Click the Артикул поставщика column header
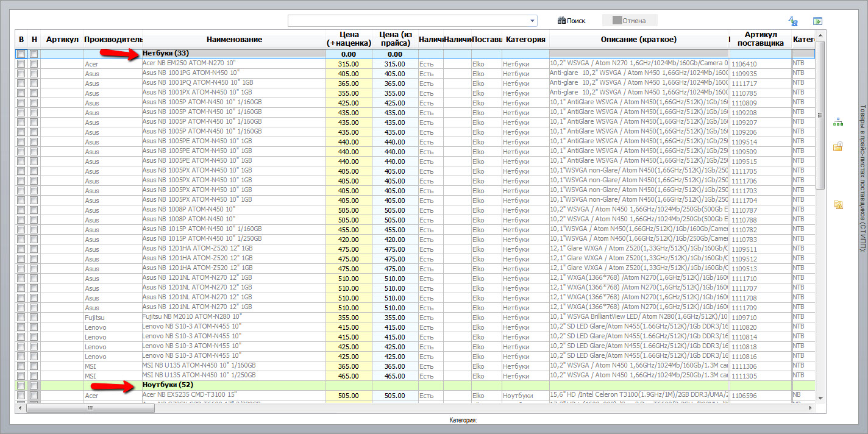Screen dimensions: 868x434 (760, 40)
